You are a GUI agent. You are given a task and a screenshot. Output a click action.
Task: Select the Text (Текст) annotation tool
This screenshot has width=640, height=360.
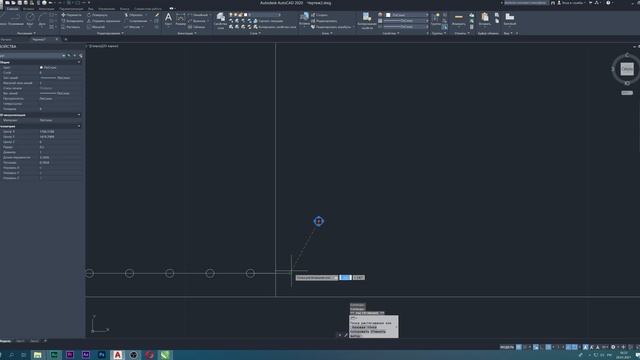click(168, 19)
